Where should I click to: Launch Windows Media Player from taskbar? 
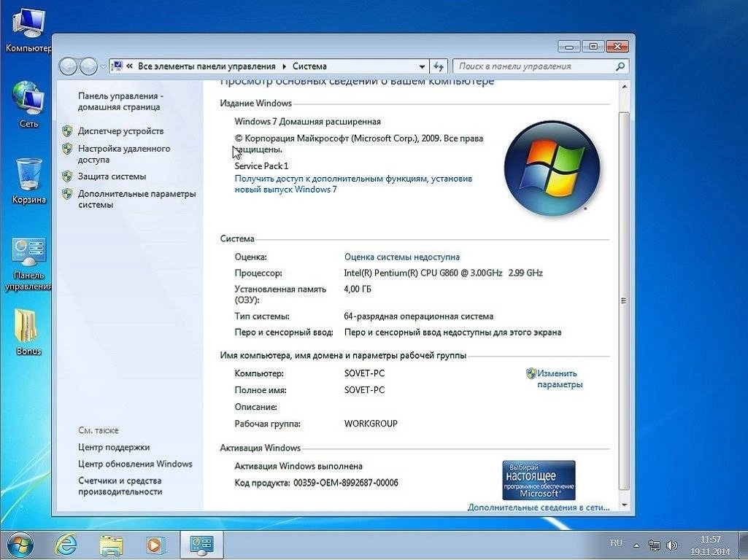click(155, 545)
